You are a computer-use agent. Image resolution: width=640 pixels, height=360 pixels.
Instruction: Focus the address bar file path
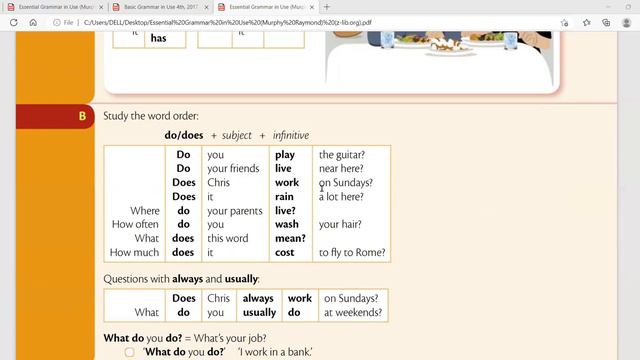(x=227, y=22)
